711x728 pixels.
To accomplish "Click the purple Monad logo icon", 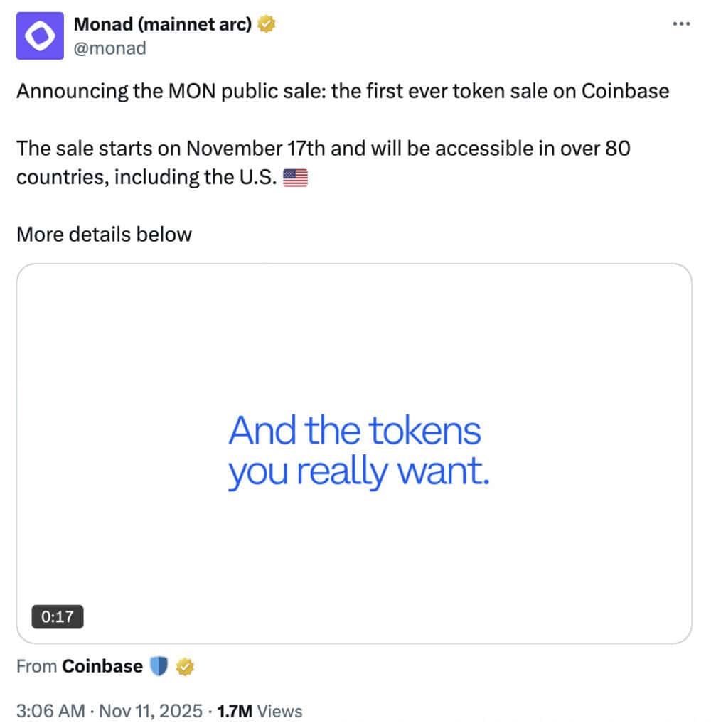I will 39,35.
